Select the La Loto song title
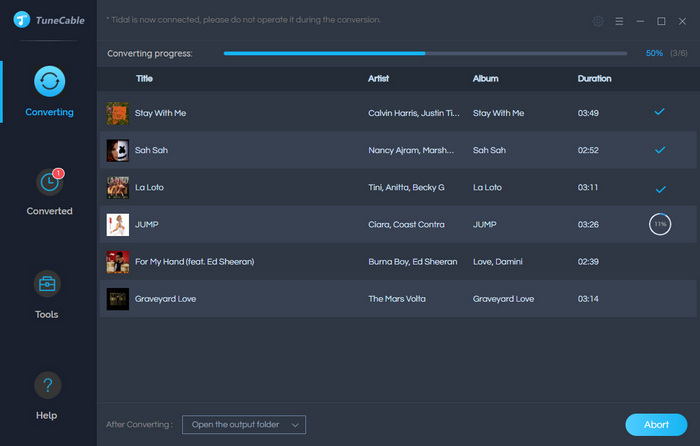This screenshot has width=700, height=446. point(149,188)
